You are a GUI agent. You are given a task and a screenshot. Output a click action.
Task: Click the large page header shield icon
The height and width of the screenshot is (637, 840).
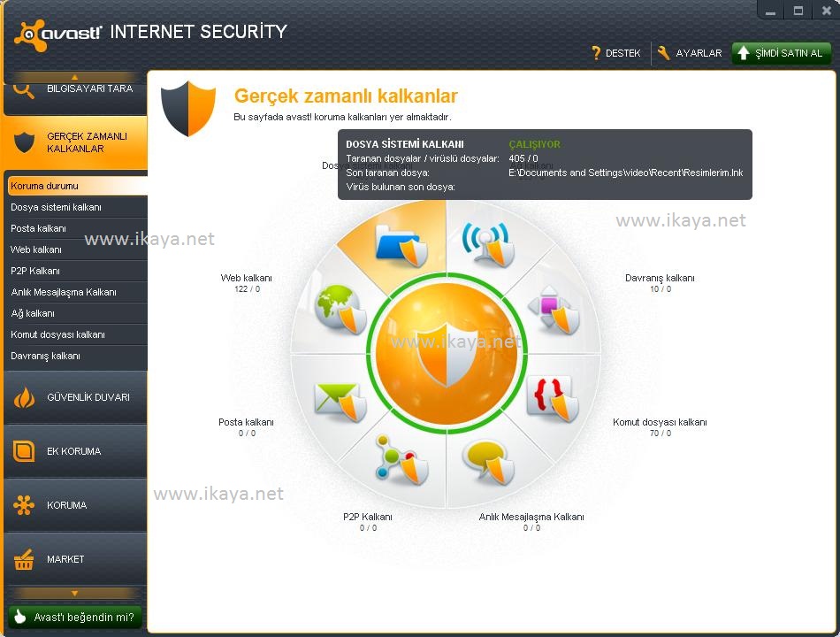coord(188,108)
